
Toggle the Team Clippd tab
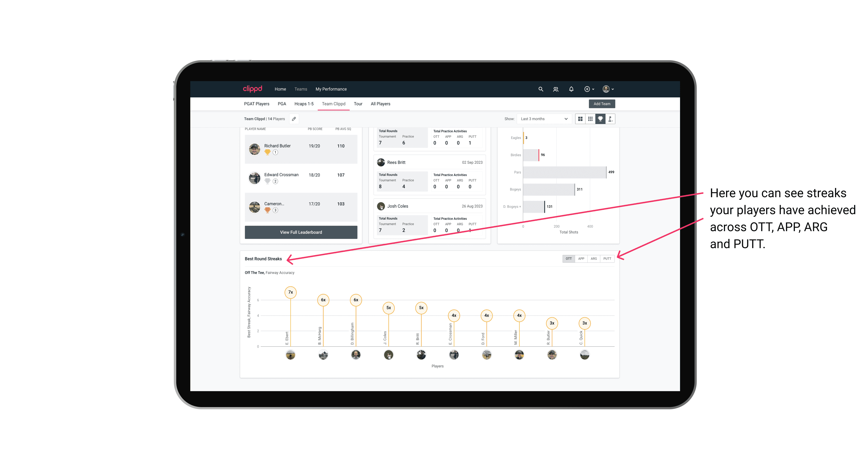(334, 104)
